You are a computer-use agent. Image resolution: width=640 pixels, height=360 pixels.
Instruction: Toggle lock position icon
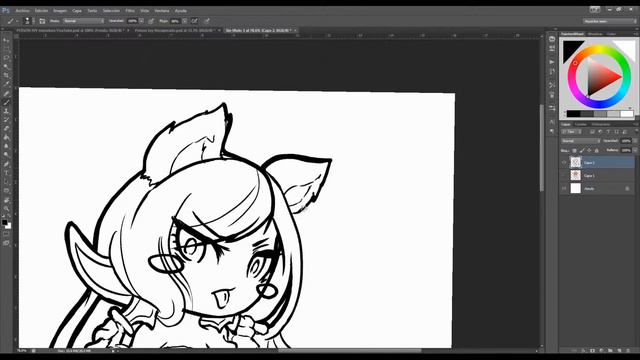coord(589,151)
